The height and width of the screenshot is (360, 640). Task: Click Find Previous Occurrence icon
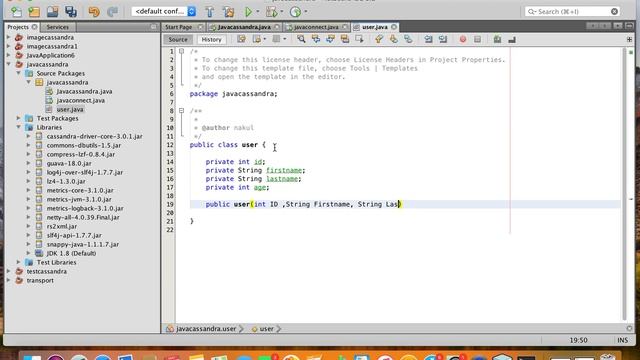tap(316, 40)
